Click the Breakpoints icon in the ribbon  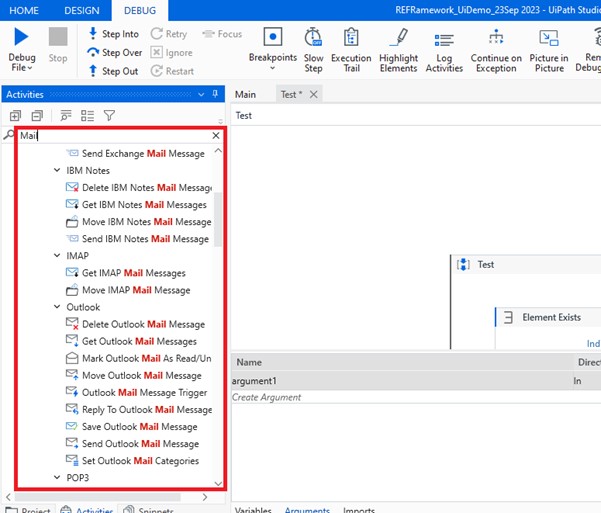[x=272, y=38]
